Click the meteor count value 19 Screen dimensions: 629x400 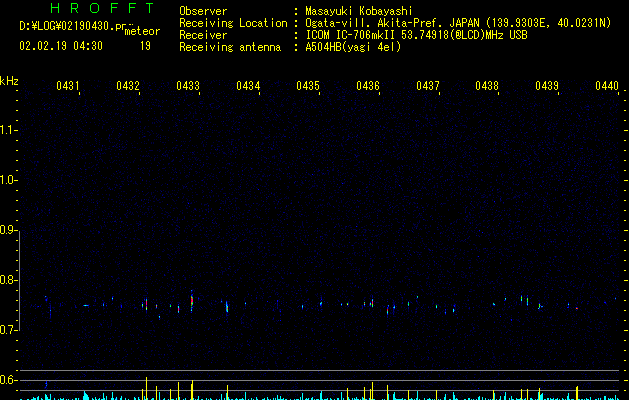[x=145, y=46]
